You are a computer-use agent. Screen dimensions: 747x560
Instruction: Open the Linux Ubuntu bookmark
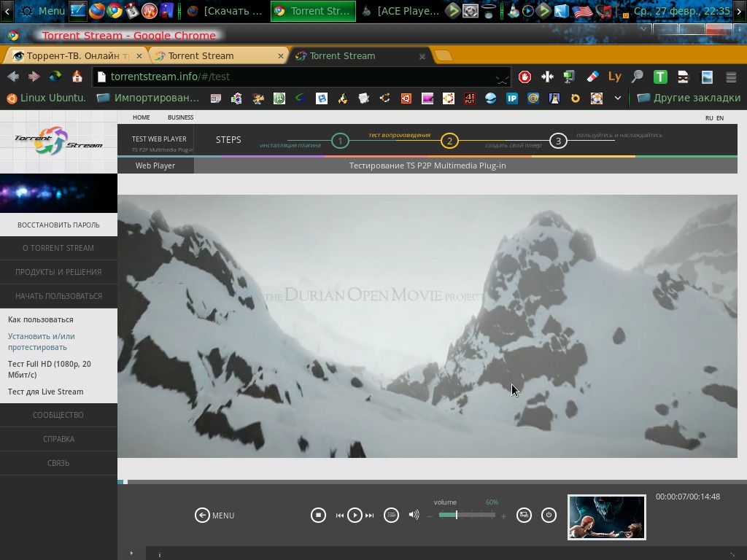[46, 98]
